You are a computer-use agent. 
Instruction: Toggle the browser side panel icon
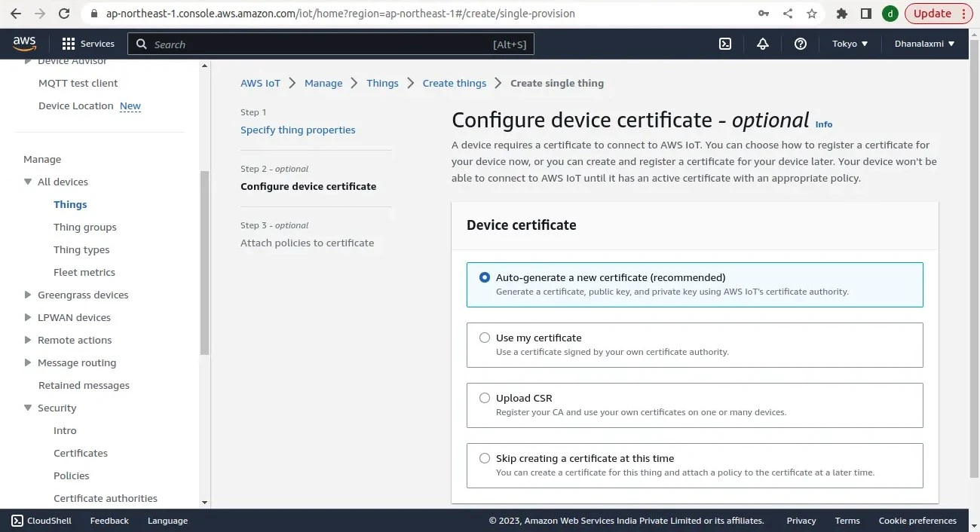pyautogui.click(x=866, y=14)
